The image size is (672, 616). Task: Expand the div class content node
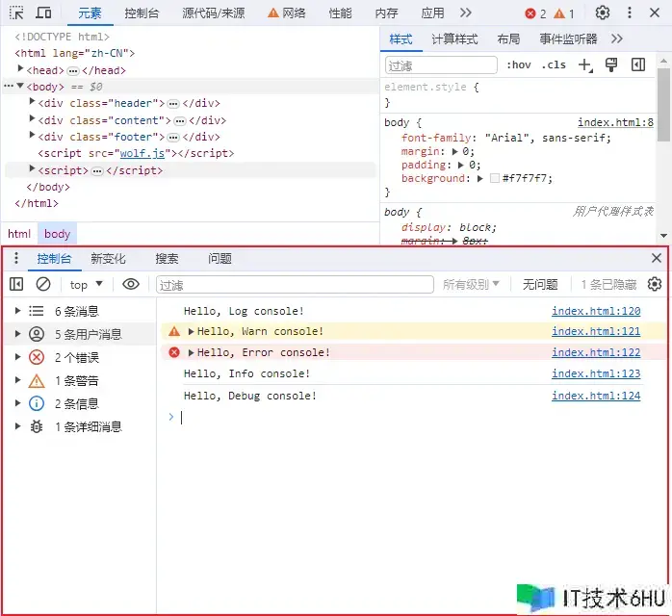tap(32, 118)
